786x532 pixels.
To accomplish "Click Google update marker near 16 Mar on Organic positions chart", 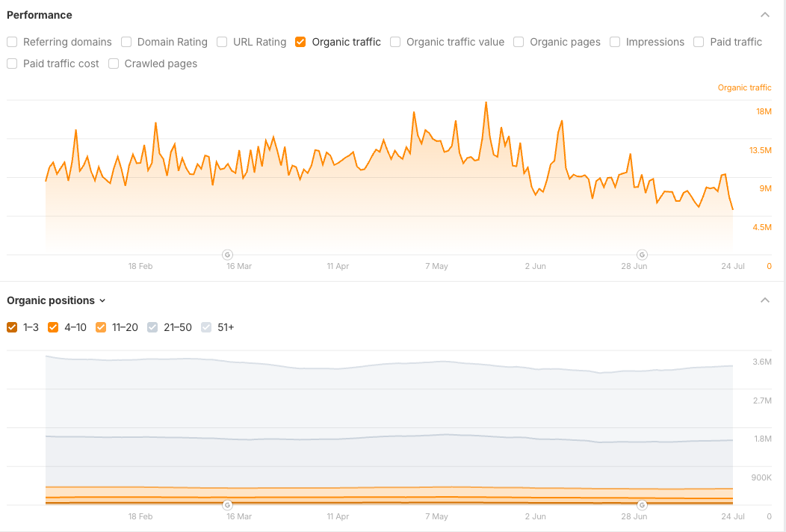I will click(x=227, y=505).
